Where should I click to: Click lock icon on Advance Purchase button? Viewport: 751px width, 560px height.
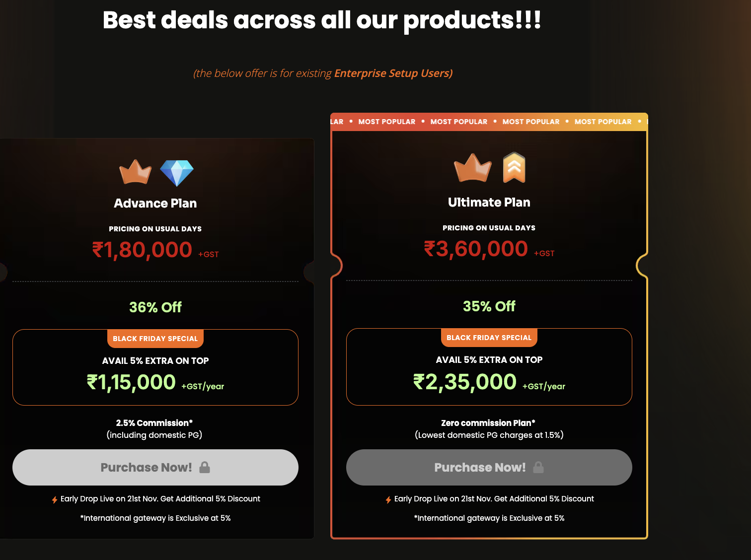click(205, 467)
